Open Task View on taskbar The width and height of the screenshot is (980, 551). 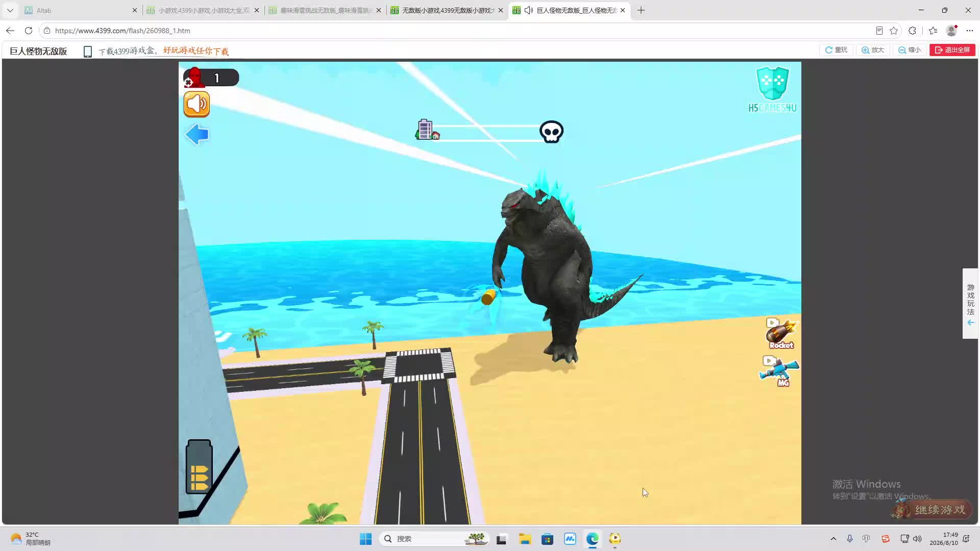coord(501,539)
